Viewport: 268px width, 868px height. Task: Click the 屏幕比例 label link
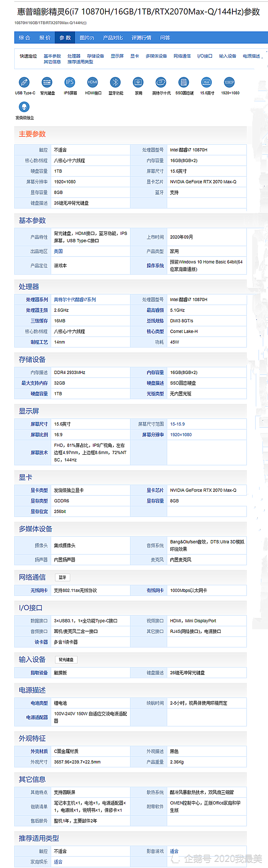(x=39, y=435)
